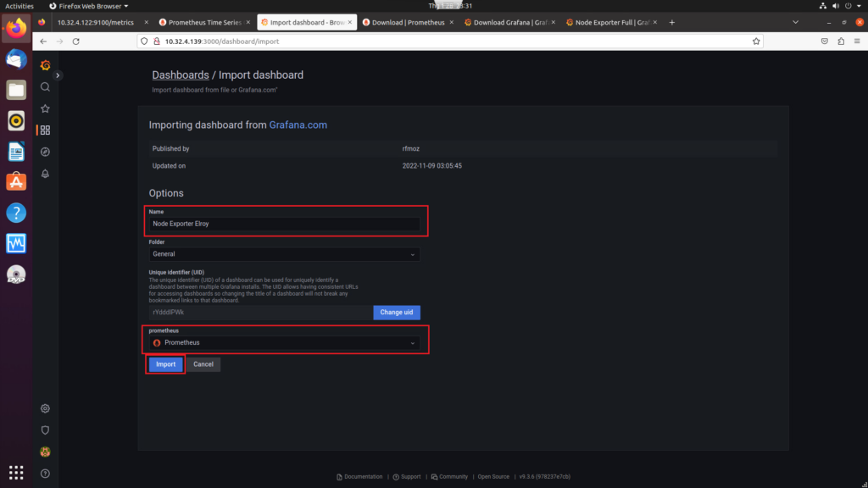The width and height of the screenshot is (868, 488).
Task: Switch to Import dashboard tab
Action: coord(307,23)
